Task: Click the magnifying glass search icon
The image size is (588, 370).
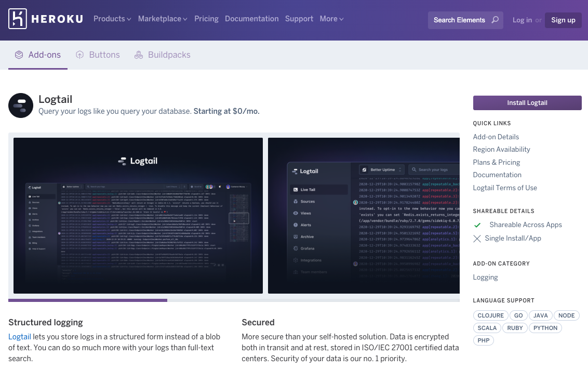Action: pyautogui.click(x=495, y=20)
